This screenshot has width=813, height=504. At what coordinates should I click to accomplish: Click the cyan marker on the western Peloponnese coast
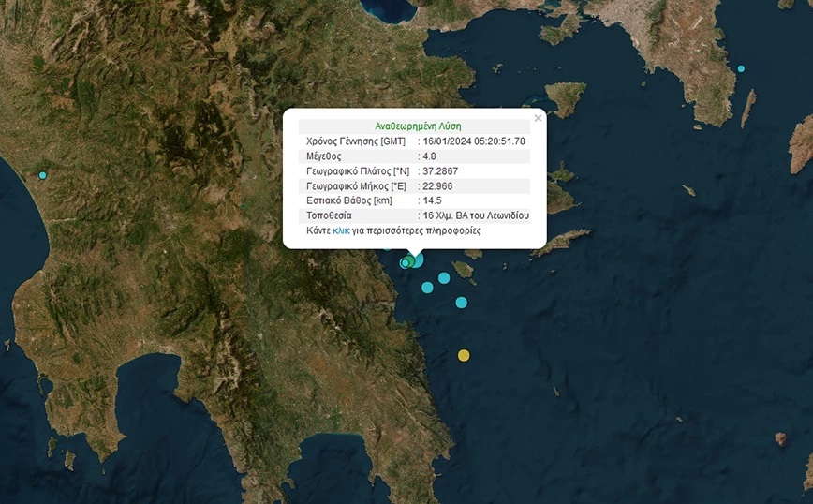coord(42,175)
